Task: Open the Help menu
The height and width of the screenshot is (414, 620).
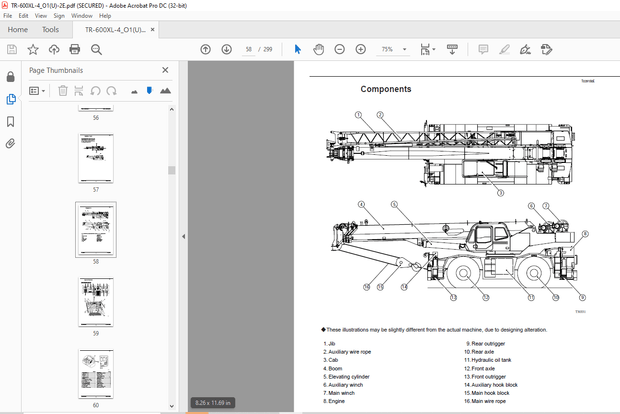Action: (x=105, y=16)
